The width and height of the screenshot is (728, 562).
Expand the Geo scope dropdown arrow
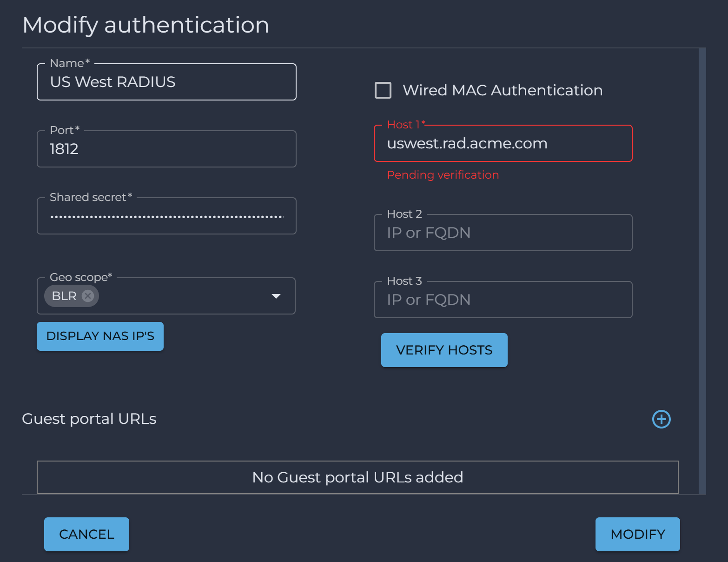click(x=276, y=296)
